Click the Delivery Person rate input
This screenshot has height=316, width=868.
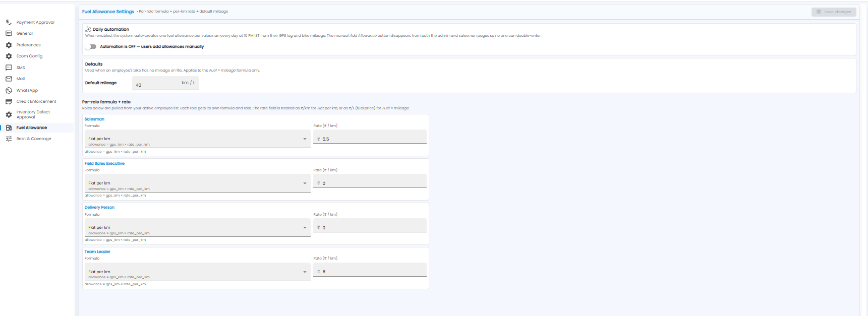pos(370,225)
